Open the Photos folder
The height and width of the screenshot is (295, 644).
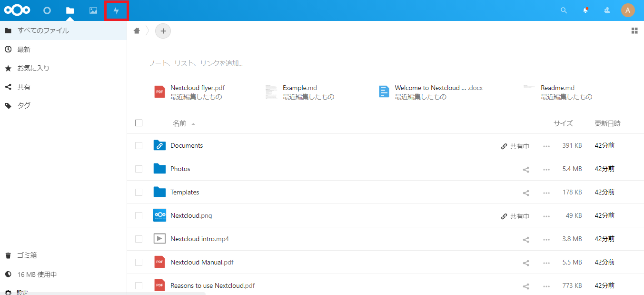click(x=180, y=169)
